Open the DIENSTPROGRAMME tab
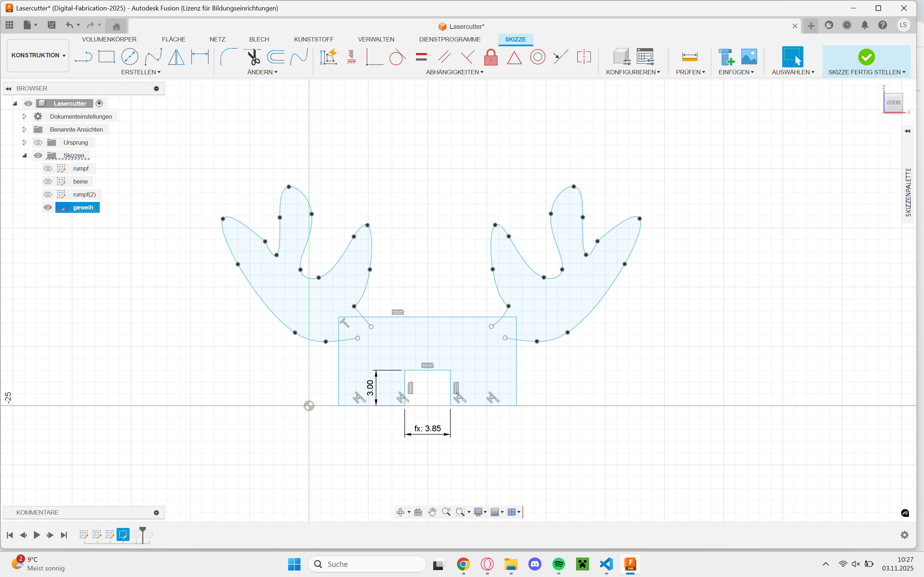This screenshot has width=924, height=577. tap(450, 39)
